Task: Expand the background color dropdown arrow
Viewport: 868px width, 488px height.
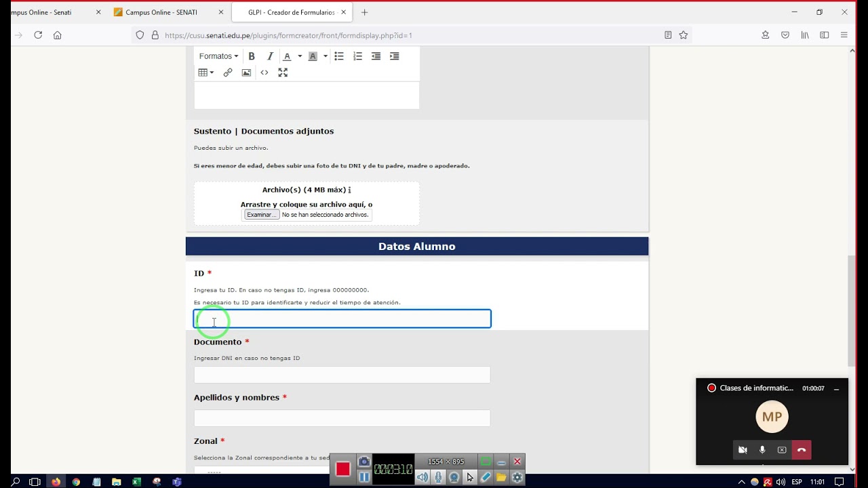Action: (x=325, y=56)
